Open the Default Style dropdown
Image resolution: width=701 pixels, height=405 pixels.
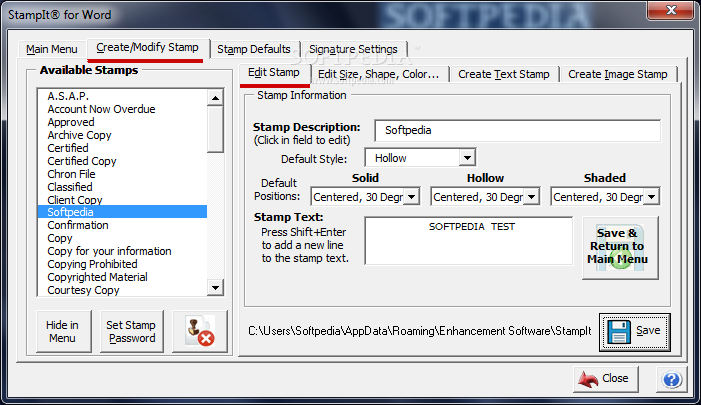[x=467, y=158]
